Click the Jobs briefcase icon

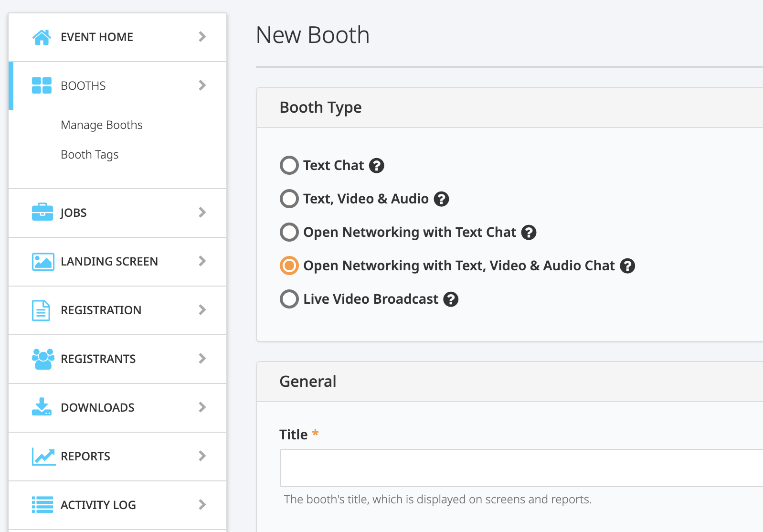(42, 212)
